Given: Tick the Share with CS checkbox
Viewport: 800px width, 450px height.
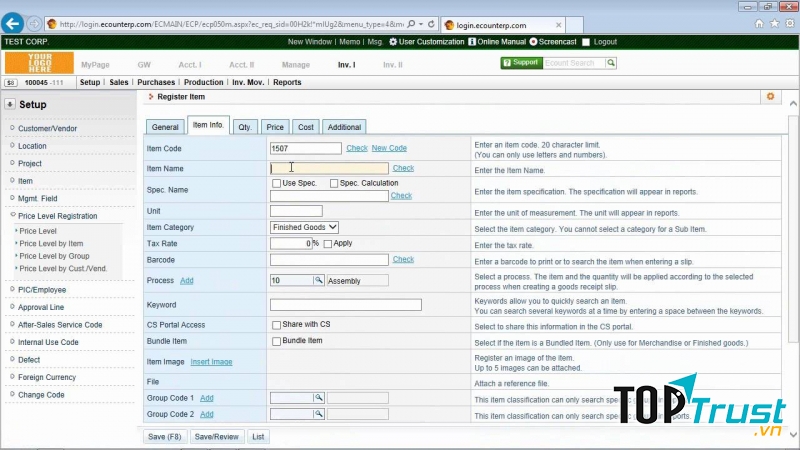Looking at the screenshot, I should click(x=277, y=325).
